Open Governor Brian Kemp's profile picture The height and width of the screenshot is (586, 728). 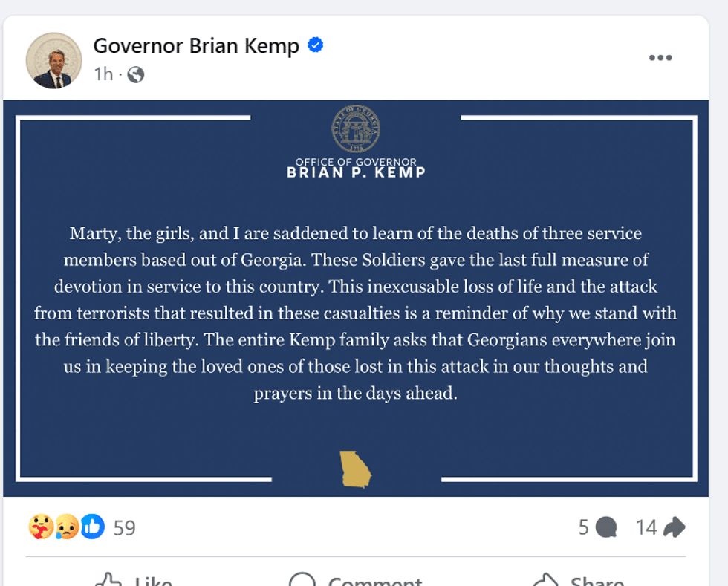(x=54, y=60)
